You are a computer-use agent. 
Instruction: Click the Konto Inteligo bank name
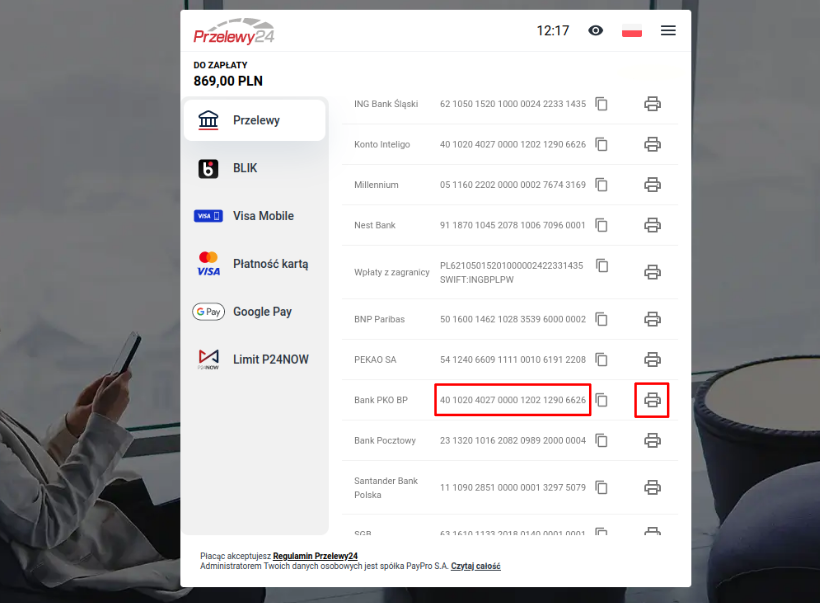382,144
